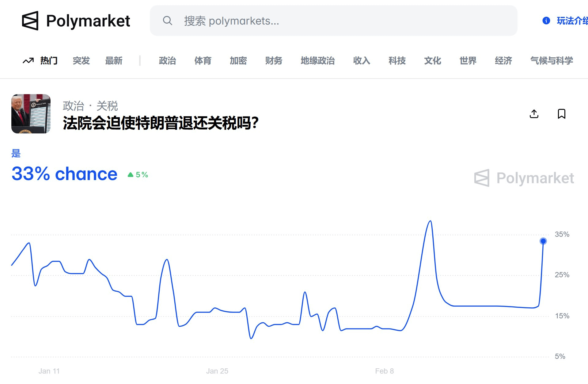Focus the 搜索 polymarkets search field

(333, 21)
